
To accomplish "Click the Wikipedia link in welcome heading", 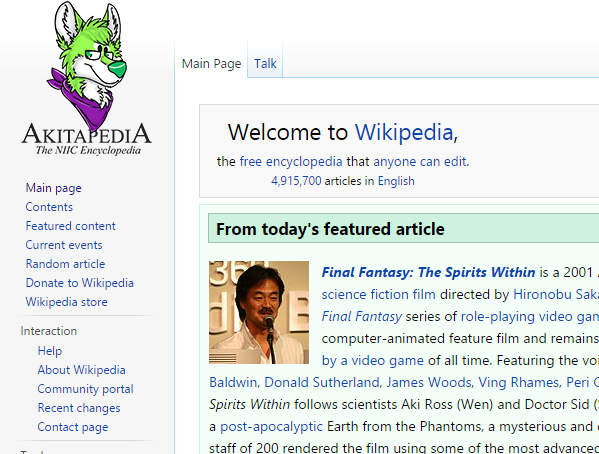I will (x=404, y=132).
